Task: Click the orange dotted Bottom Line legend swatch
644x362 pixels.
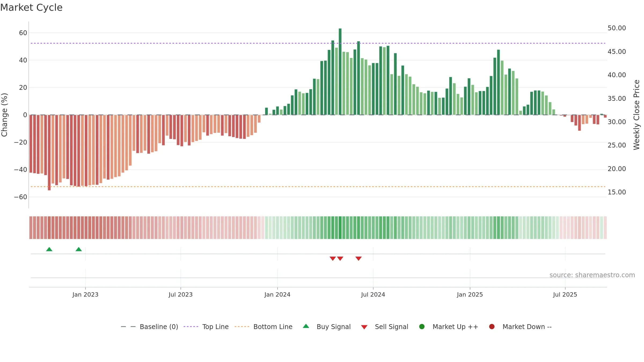Action: click(x=242, y=327)
